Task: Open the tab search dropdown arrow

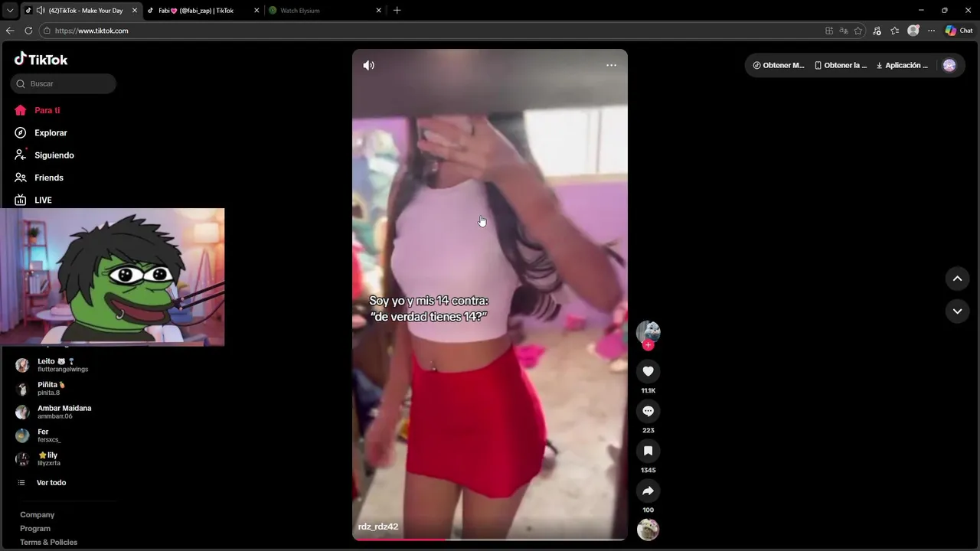Action: click(10, 11)
